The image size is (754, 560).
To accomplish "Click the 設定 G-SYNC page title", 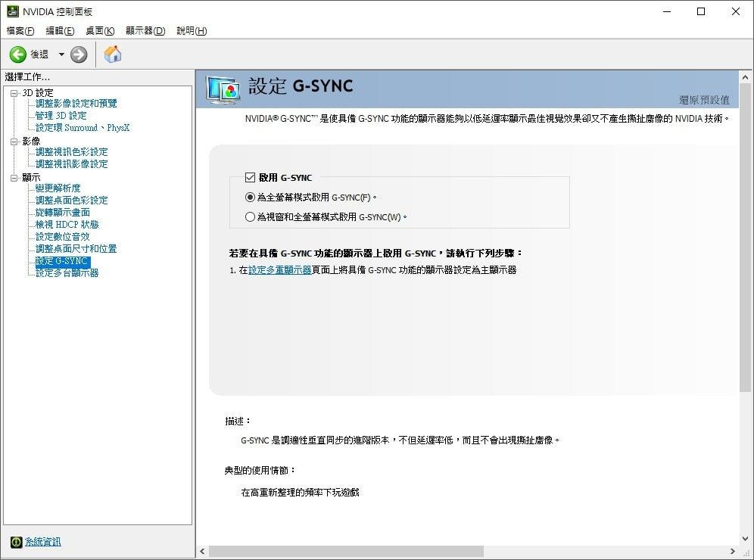I will tap(301, 86).
